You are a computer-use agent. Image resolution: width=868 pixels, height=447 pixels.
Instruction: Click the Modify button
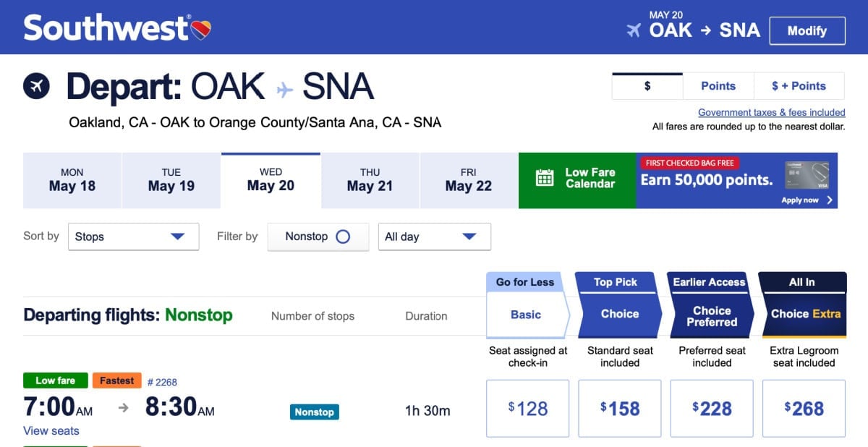click(807, 30)
